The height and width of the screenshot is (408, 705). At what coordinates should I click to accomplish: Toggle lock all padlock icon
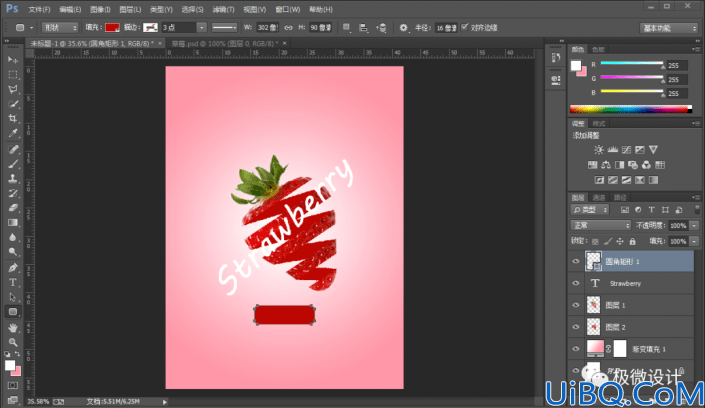633,242
